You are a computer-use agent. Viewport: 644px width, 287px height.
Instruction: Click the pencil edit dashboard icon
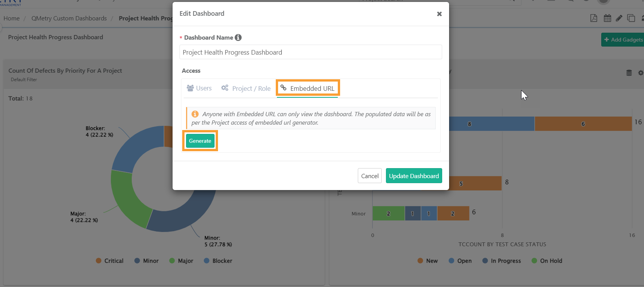(619, 18)
